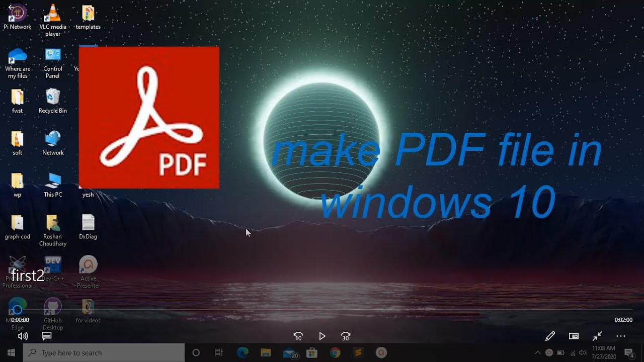This screenshot has height=362, width=644.
Task: Open the Windows Start menu
Action: click(11, 352)
